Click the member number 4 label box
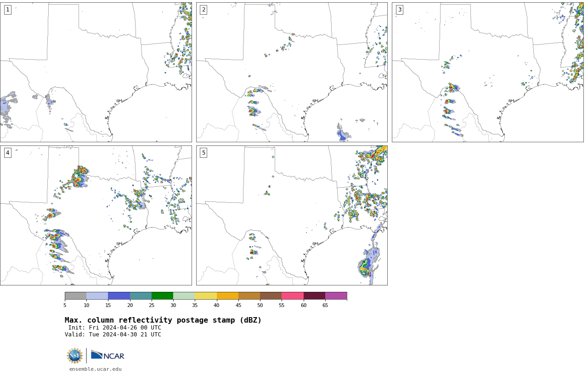Viewport: 588px width, 374px height. pos(7,153)
